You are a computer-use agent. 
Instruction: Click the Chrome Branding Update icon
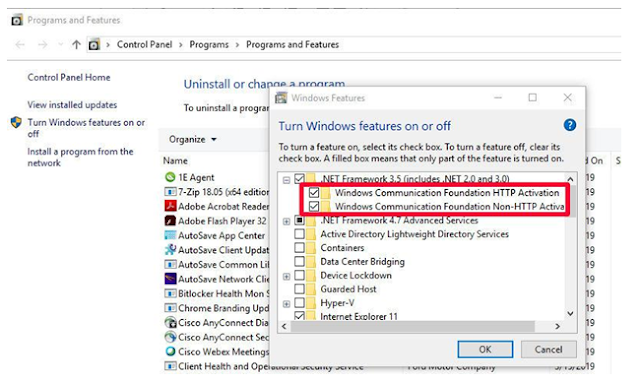pos(170,308)
